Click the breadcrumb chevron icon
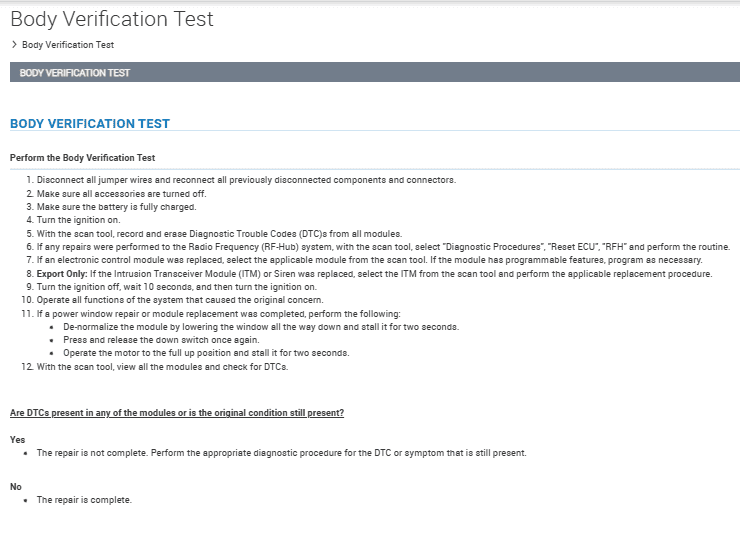Screen dimensions: 740x533 click(14, 44)
